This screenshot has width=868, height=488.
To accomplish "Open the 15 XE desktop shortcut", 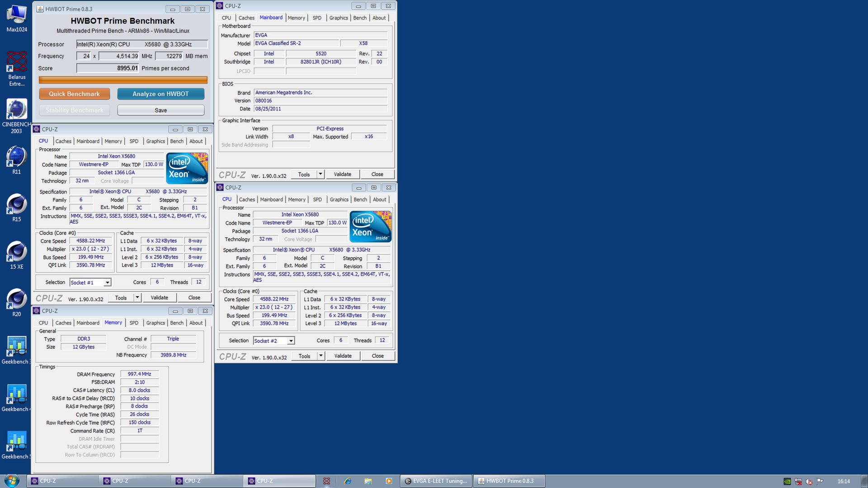I will (x=17, y=255).
